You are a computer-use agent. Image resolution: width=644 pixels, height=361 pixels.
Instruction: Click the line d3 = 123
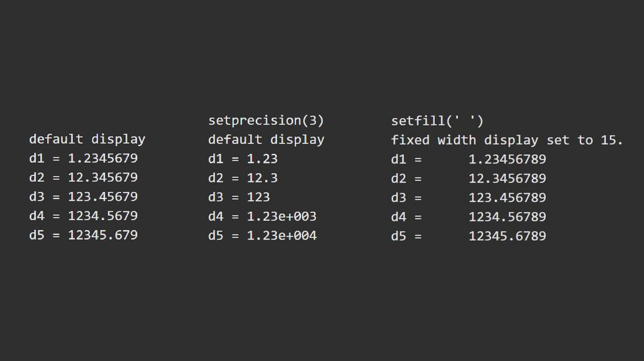pyautogui.click(x=239, y=197)
